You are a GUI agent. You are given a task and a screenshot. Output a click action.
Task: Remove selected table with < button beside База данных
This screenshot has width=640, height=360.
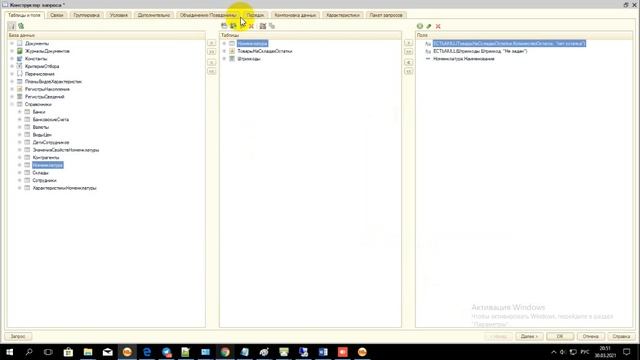click(211, 62)
